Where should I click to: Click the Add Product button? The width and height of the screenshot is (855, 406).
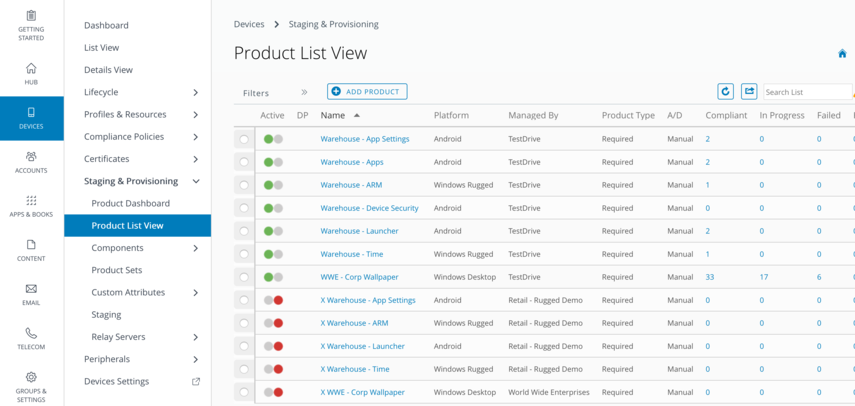[367, 92]
